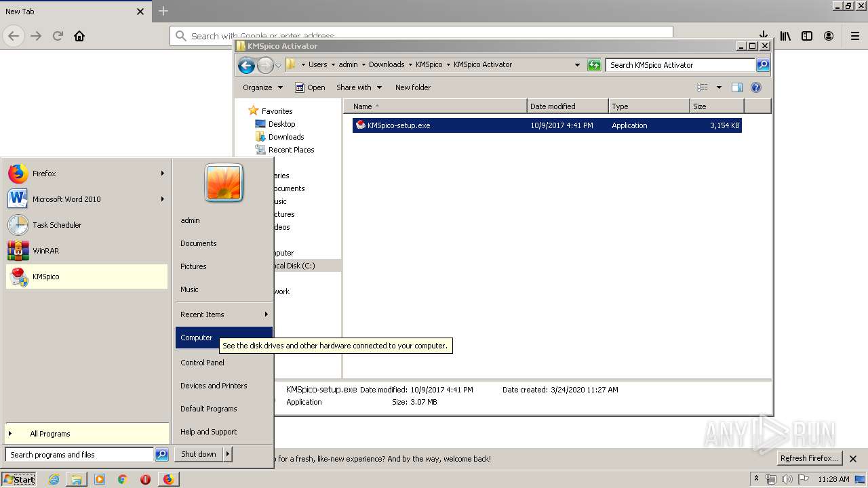Open address bar history dropdown

tap(577, 65)
